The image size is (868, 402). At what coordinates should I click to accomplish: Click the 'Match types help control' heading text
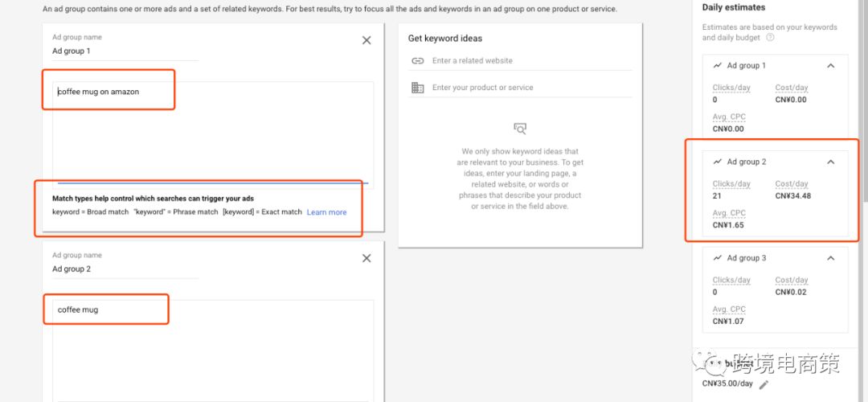(x=154, y=199)
